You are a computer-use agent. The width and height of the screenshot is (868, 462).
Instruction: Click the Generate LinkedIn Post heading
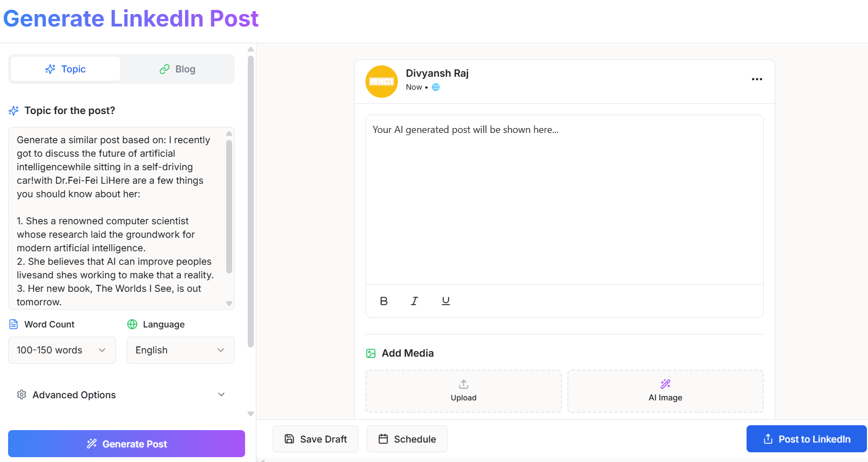point(131,18)
